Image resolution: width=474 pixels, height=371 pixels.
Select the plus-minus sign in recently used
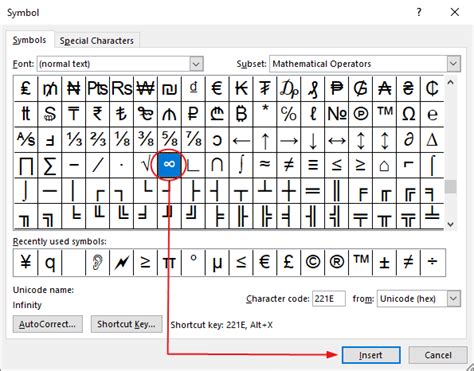[x=385, y=262]
